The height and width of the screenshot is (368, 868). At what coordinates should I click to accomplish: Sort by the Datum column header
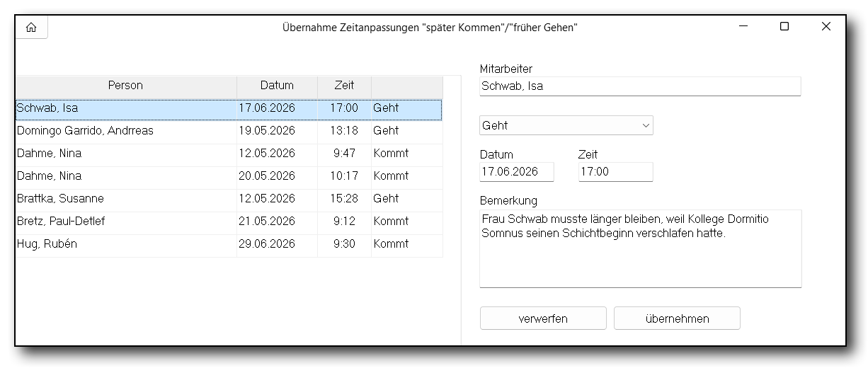click(277, 86)
